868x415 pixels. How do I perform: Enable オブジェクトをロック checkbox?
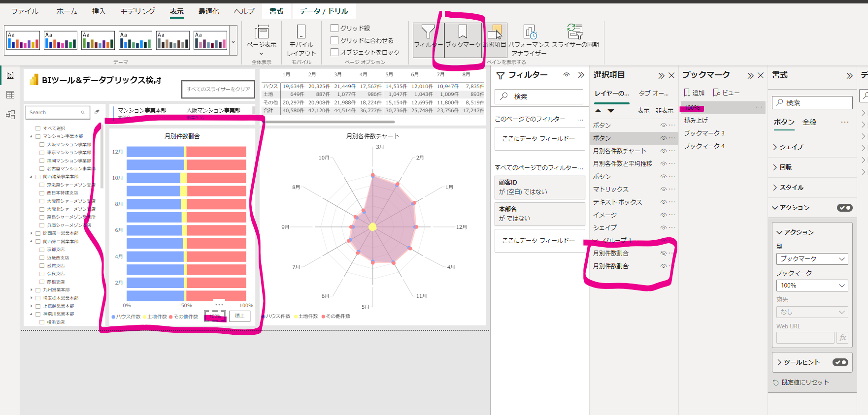click(334, 52)
